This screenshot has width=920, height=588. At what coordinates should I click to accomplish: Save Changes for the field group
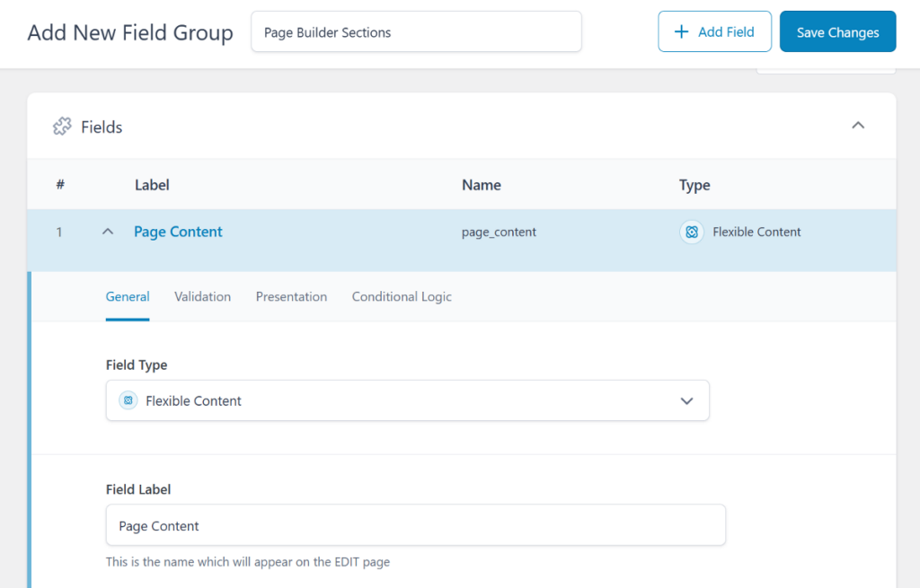[837, 31]
